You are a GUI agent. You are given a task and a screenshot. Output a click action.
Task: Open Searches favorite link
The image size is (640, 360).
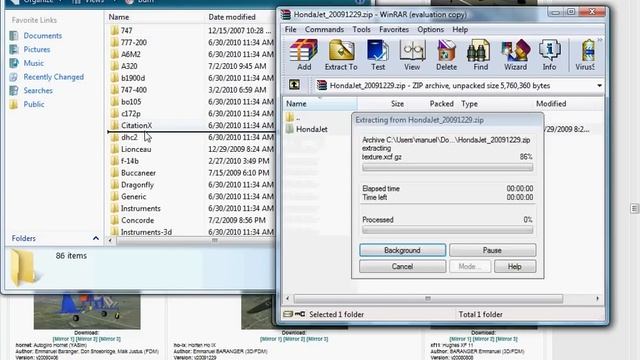coord(38,91)
